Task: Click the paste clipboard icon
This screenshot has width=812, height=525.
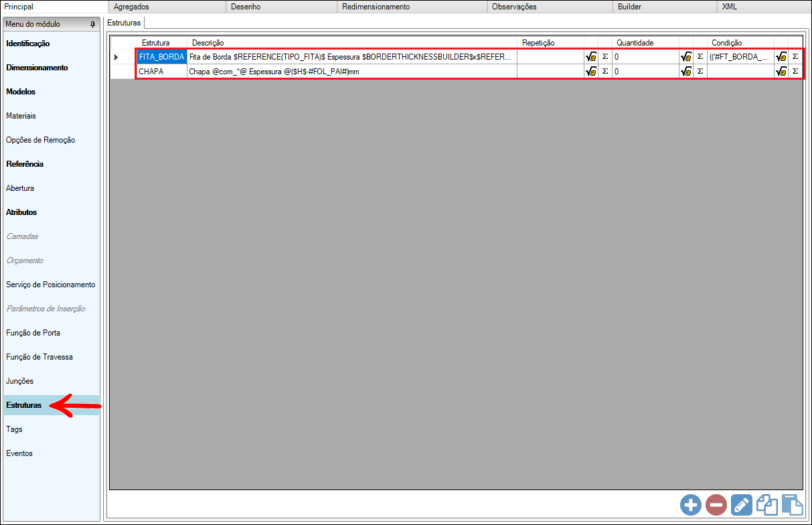Action: 792,504
